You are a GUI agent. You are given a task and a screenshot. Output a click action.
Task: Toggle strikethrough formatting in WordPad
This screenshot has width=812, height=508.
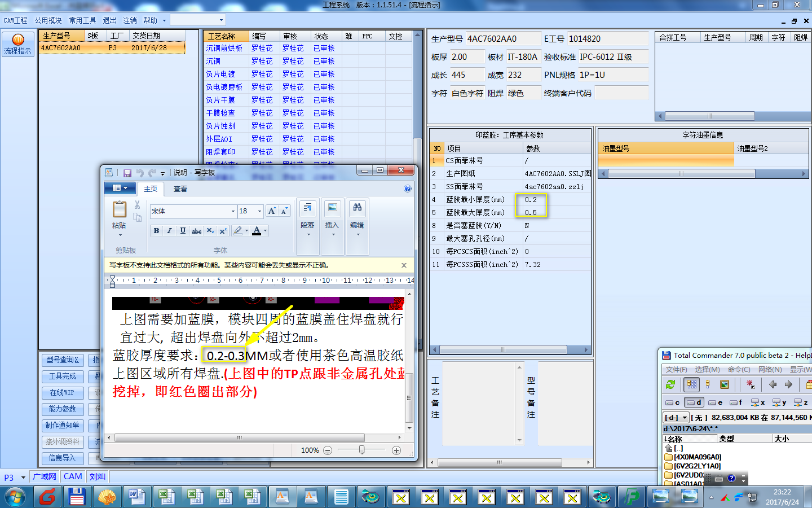(x=196, y=230)
